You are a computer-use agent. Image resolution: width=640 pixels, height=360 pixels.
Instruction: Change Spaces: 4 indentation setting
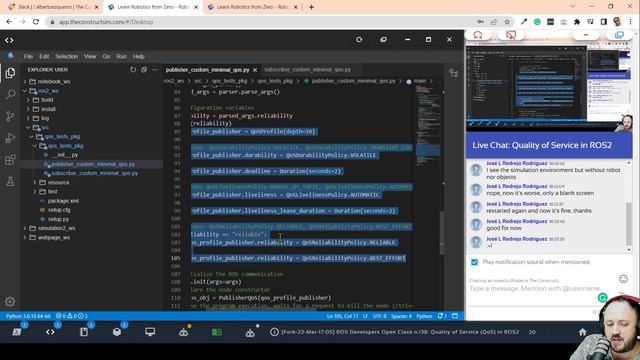click(401, 316)
